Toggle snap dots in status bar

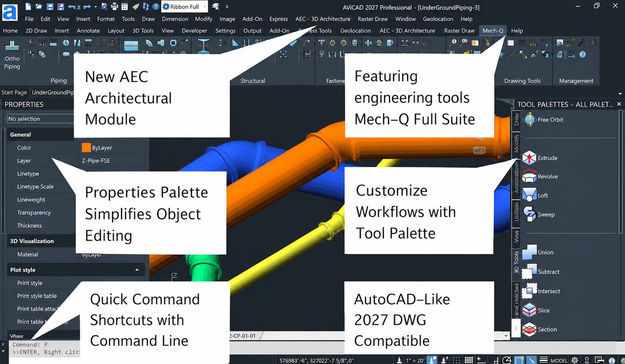pos(456,360)
